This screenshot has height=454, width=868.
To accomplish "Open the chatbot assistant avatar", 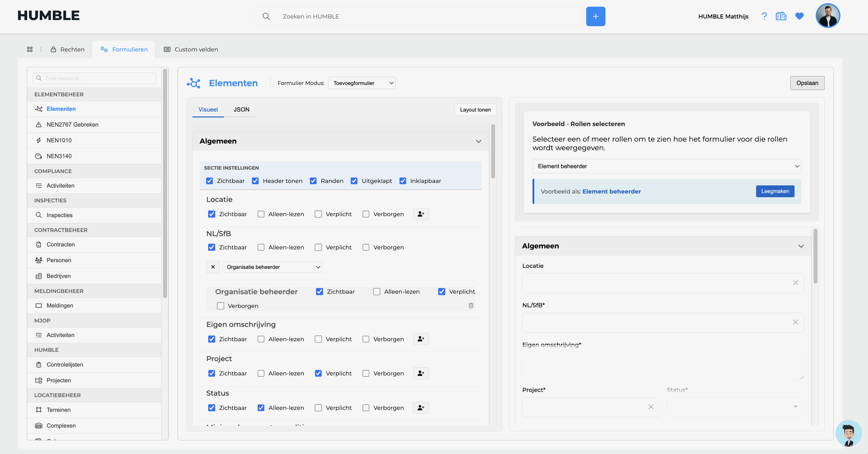I will point(848,433).
